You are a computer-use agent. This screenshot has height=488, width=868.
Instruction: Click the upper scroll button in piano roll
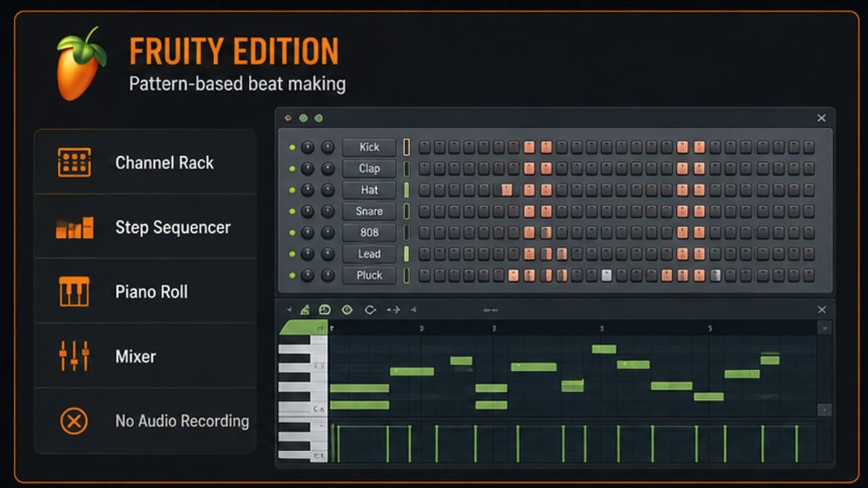click(824, 328)
